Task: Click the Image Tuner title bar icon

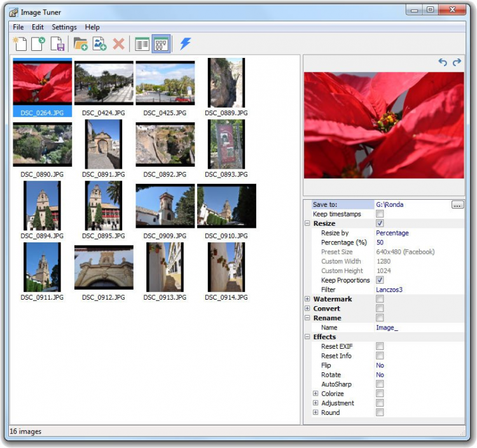Action: pos(13,13)
